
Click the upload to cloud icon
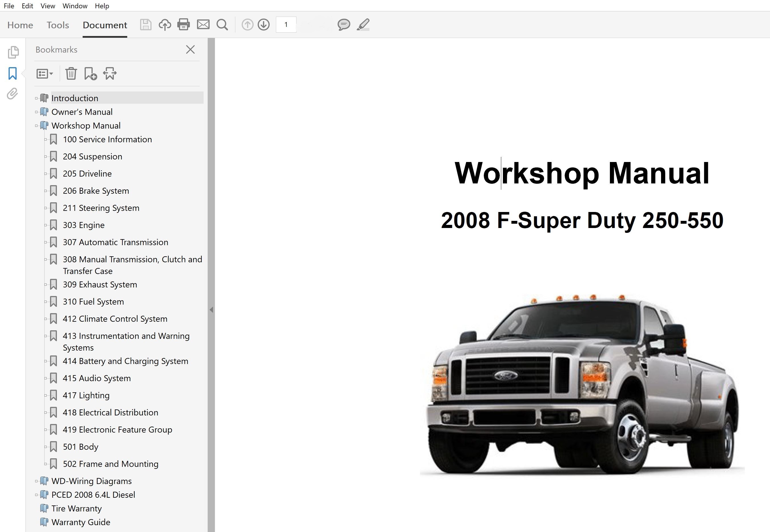[165, 25]
